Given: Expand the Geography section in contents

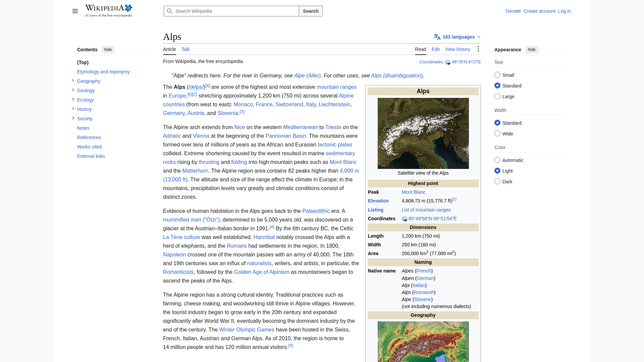Looking at the screenshot, I should pyautogui.click(x=73, y=80).
